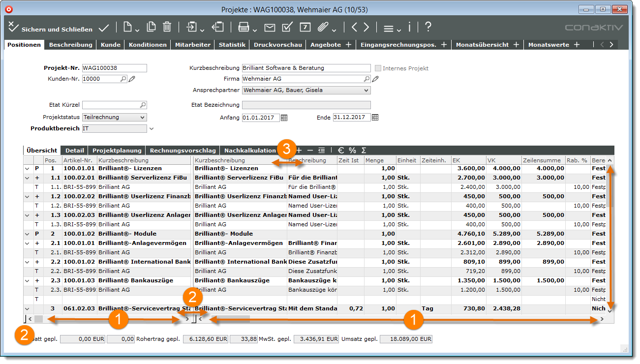Click the duplicate record icon
This screenshot has height=364, width=640.
(152, 27)
